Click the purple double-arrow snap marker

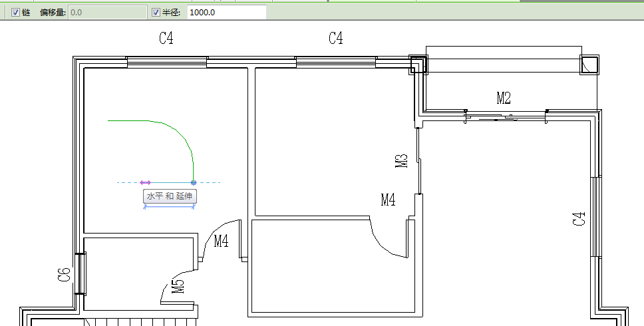pyautogui.click(x=146, y=183)
